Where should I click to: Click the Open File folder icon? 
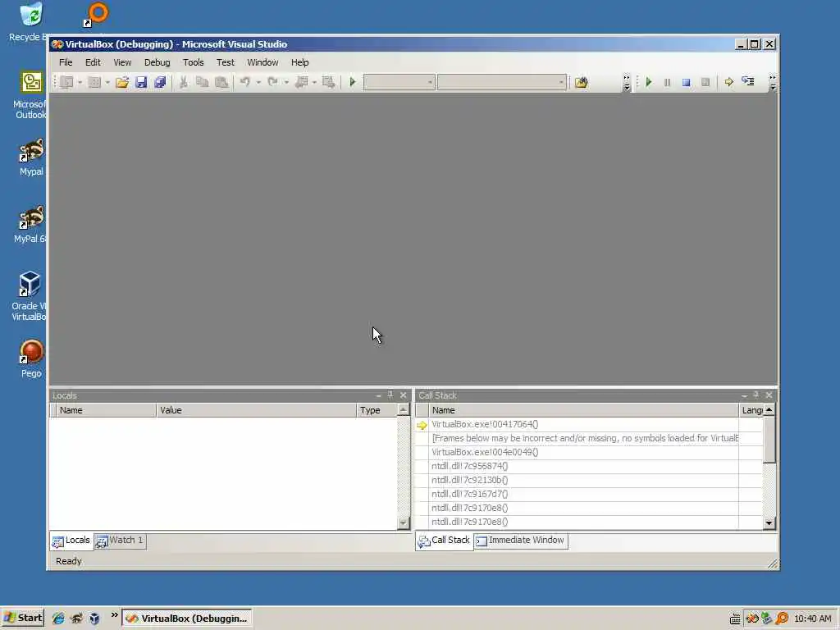click(x=122, y=83)
